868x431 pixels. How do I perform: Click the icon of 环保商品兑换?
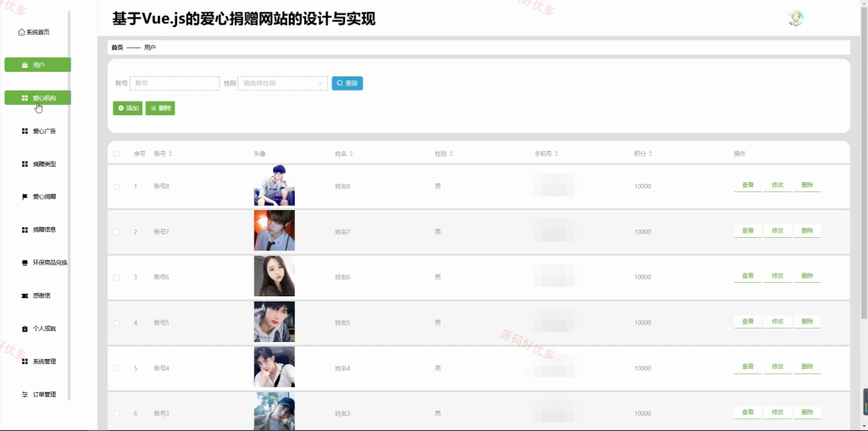pos(25,262)
